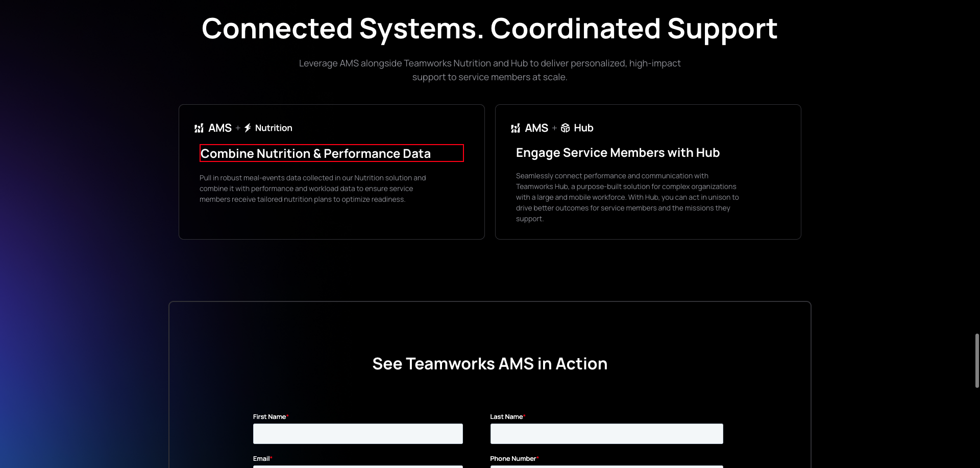Click the meal-events description in the Nutrition card
The height and width of the screenshot is (468, 980).
pos(312,189)
